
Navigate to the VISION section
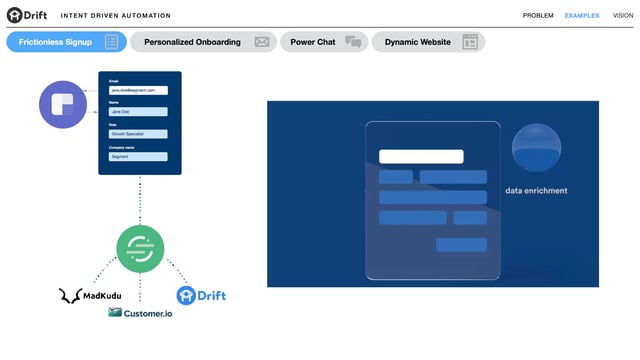(623, 16)
